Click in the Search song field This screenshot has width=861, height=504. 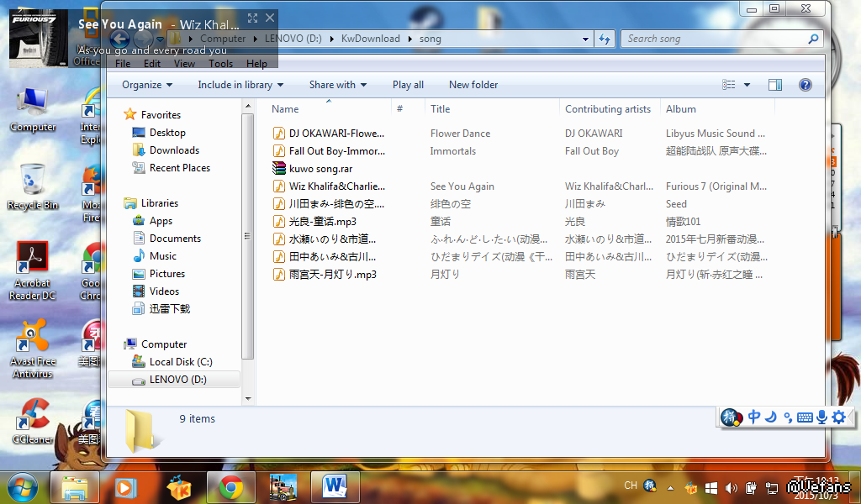pos(715,39)
